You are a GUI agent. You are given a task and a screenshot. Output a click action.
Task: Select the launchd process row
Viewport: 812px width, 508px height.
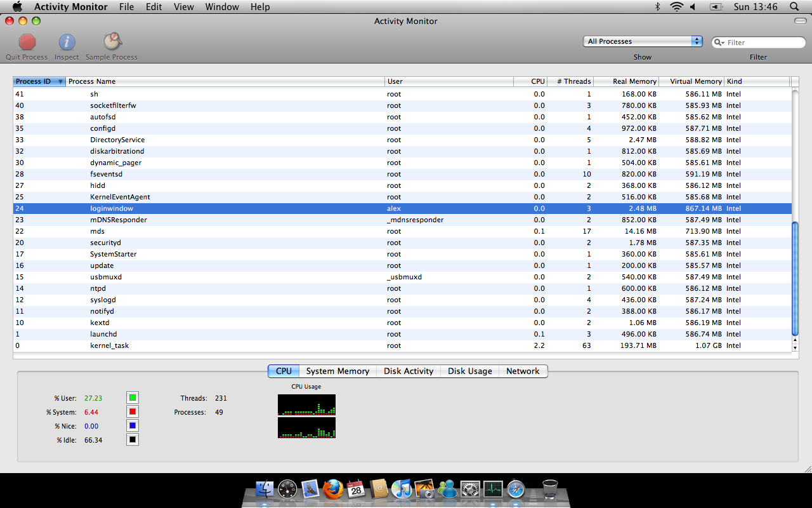click(x=402, y=334)
